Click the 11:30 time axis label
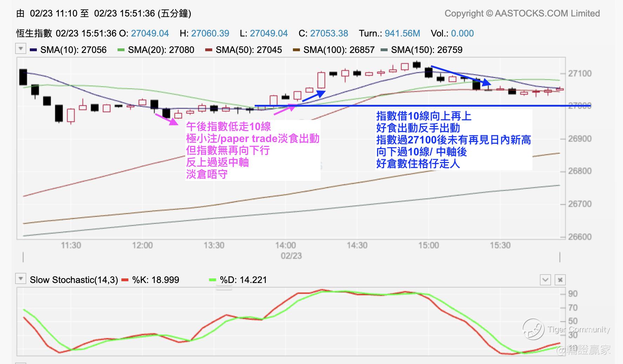Screen dimensions: 623x364 pyautogui.click(x=71, y=245)
